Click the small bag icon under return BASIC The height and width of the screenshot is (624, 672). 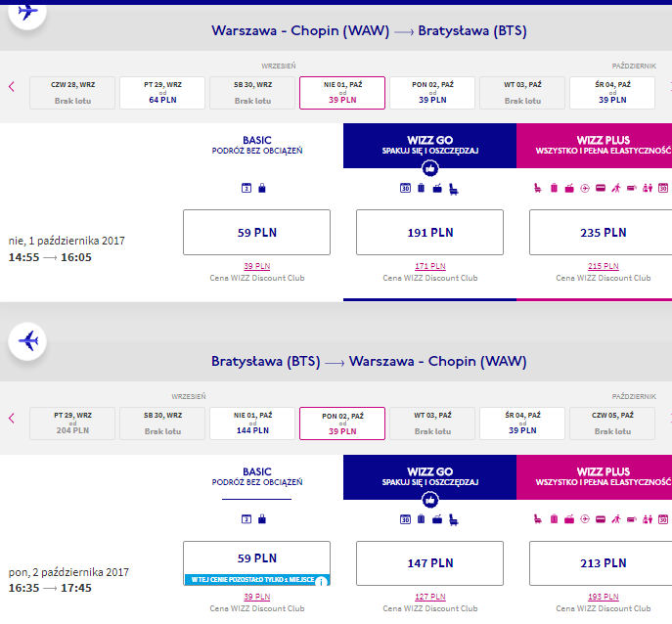pos(262,519)
